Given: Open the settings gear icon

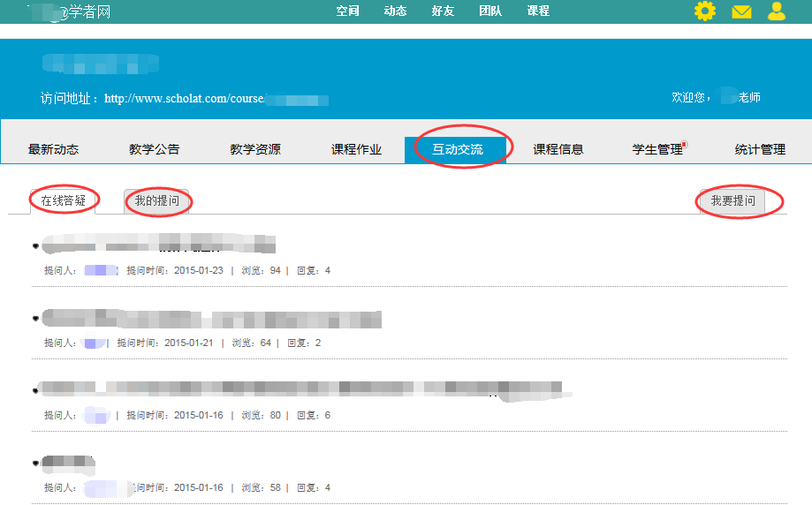Looking at the screenshot, I should (x=704, y=11).
